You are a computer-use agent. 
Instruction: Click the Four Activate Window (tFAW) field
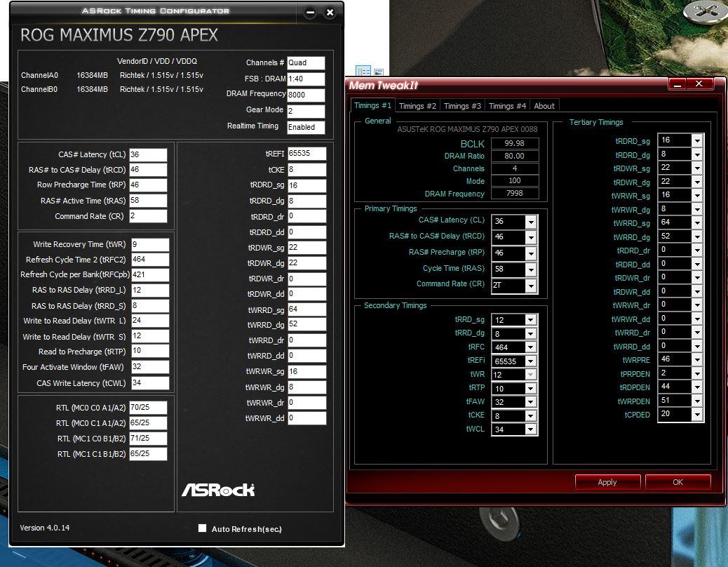coord(150,367)
